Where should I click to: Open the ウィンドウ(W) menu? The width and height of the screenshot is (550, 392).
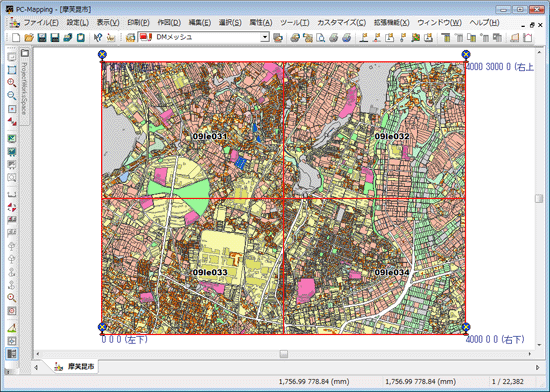tap(439, 23)
